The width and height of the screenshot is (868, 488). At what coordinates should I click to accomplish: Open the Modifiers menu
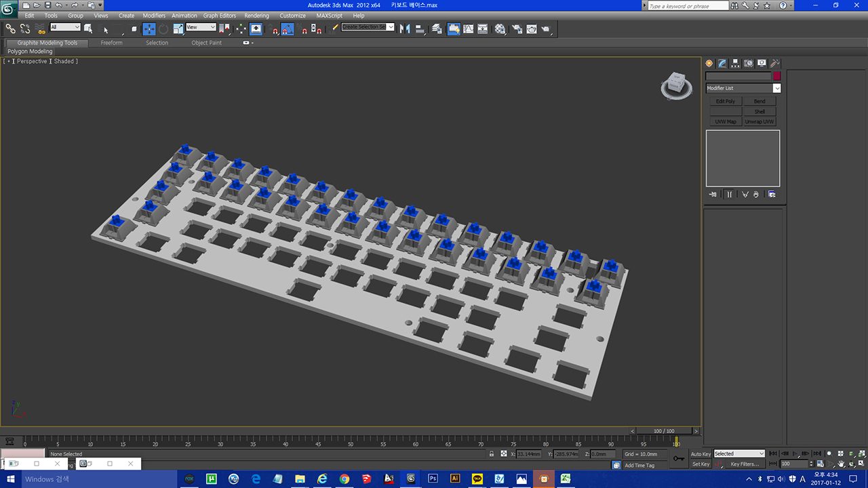154,16
